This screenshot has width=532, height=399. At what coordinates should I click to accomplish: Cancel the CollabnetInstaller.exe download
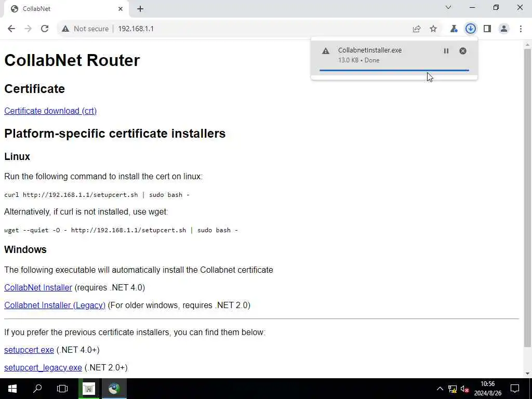click(x=463, y=51)
